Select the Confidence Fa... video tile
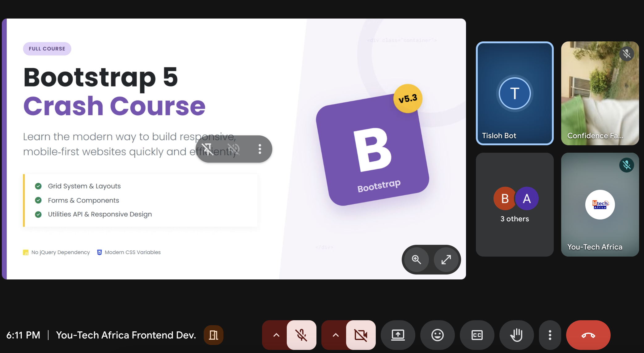This screenshot has height=353, width=644. 600,93
